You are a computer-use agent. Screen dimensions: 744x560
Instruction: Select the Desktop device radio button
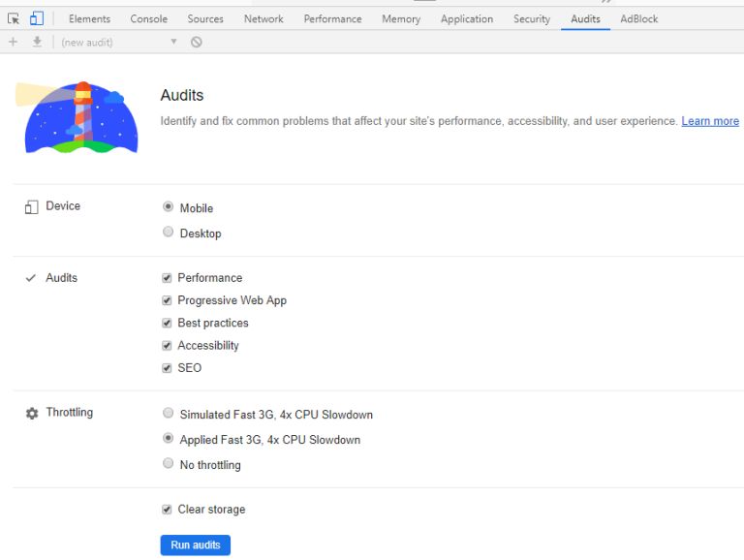[168, 232]
